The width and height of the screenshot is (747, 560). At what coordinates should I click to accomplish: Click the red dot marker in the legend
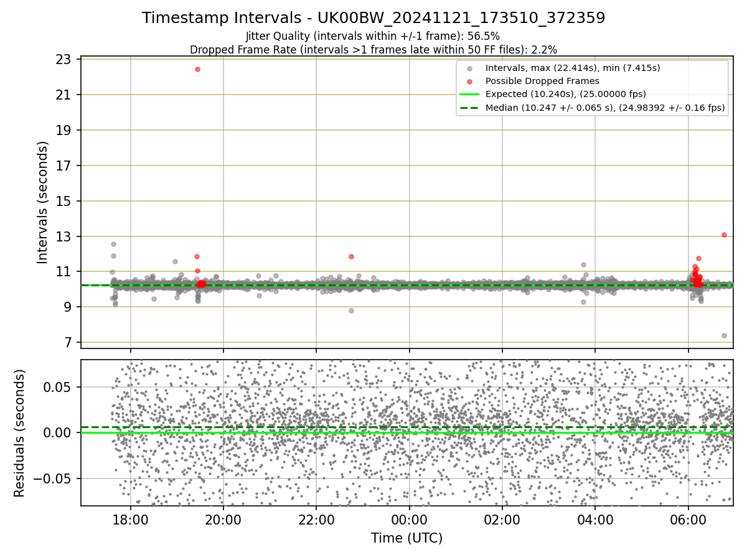[x=469, y=82]
